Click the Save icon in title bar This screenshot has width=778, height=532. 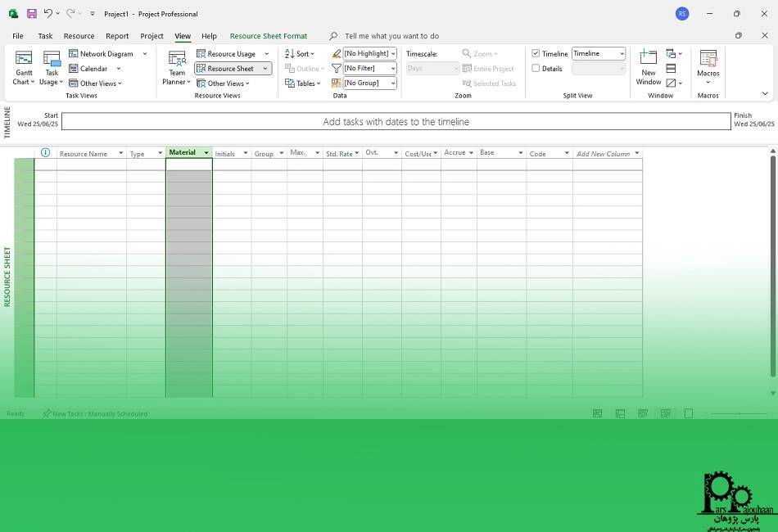(31, 14)
